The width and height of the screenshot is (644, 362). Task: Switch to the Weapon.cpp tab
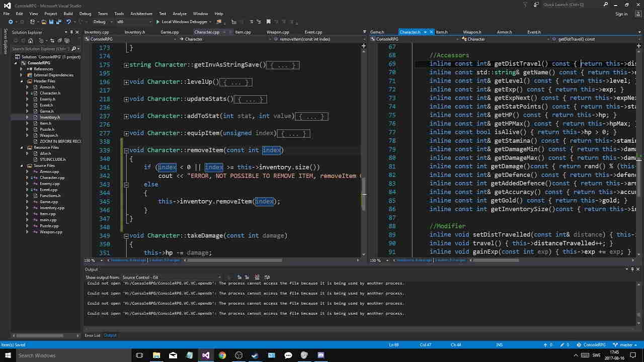tap(278, 32)
